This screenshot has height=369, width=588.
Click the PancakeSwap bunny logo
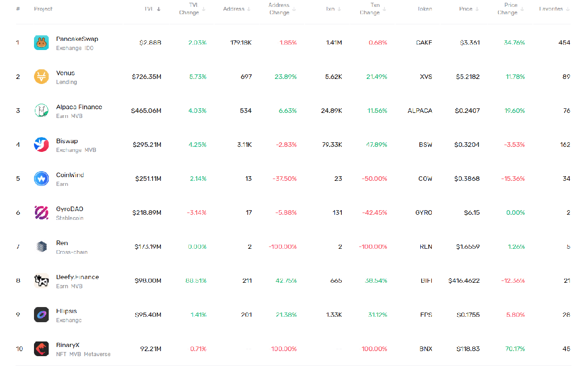tap(41, 43)
